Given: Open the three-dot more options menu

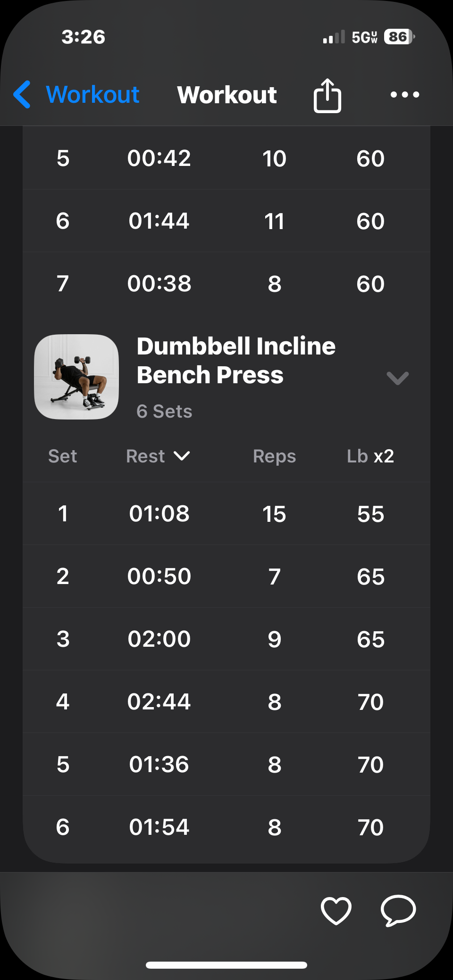Looking at the screenshot, I should point(404,95).
